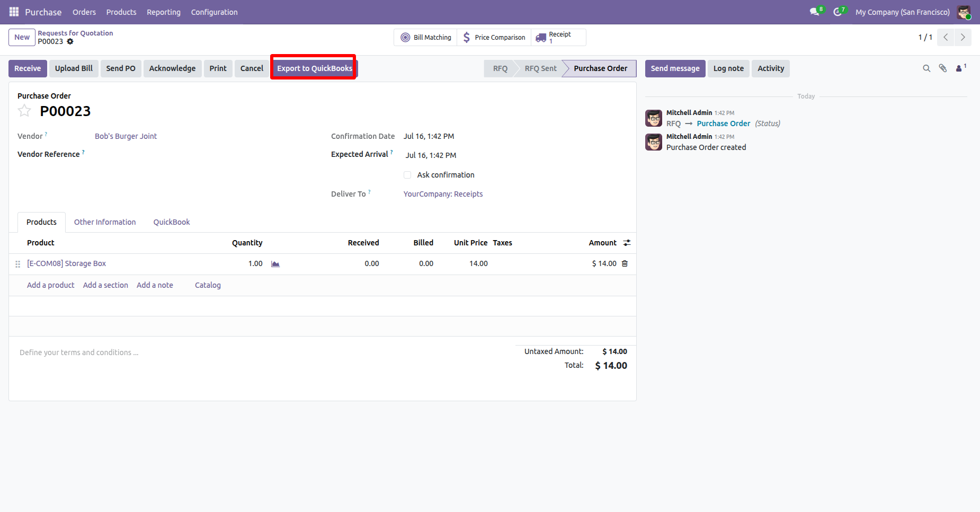The height and width of the screenshot is (512, 980).
Task: Go to next record arrow
Action: (x=963, y=37)
